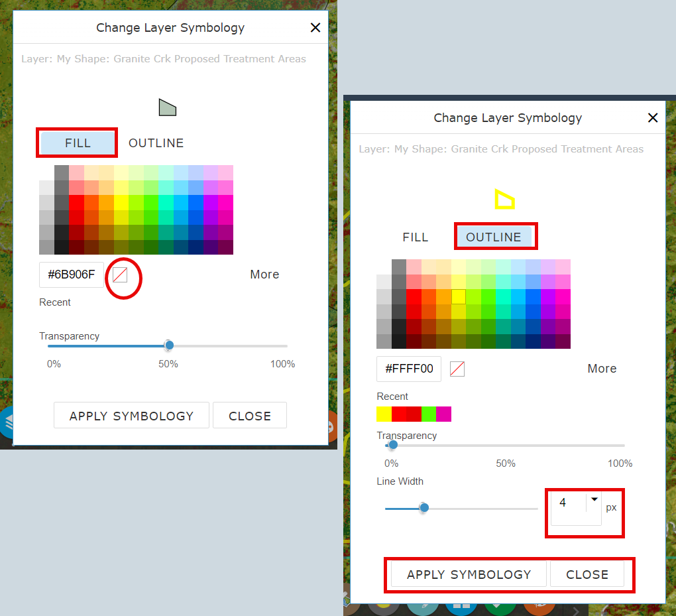This screenshot has width=676, height=616.
Task: Pick the yellow swatch from the outline palette
Action: click(459, 296)
